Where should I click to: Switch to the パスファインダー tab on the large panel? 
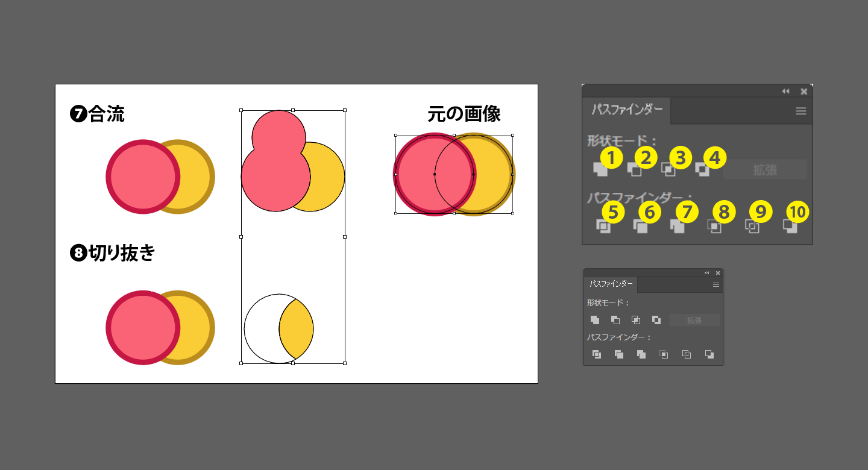coord(627,111)
